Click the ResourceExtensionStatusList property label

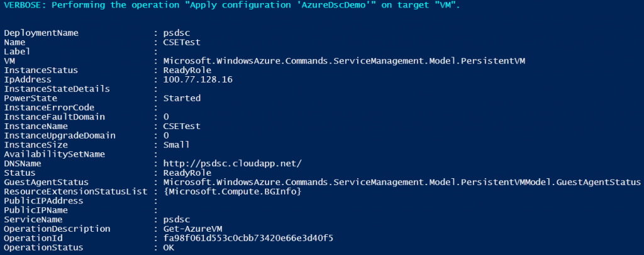pyautogui.click(x=75, y=191)
